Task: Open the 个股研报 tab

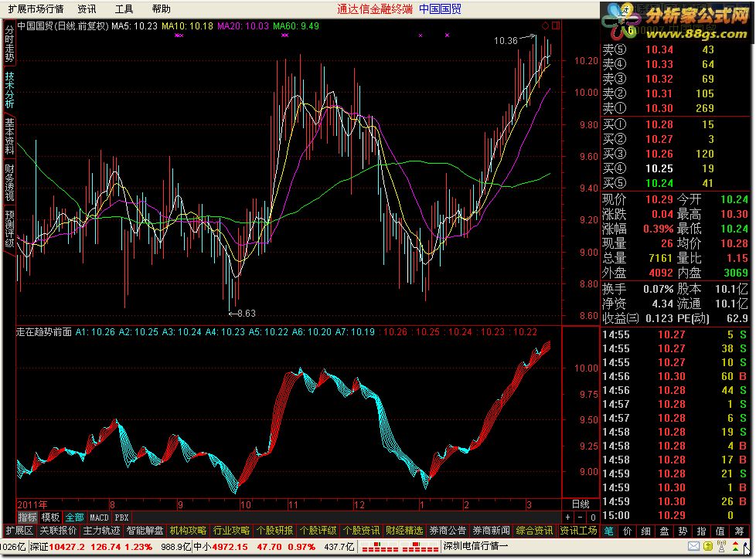Action: tap(275, 531)
